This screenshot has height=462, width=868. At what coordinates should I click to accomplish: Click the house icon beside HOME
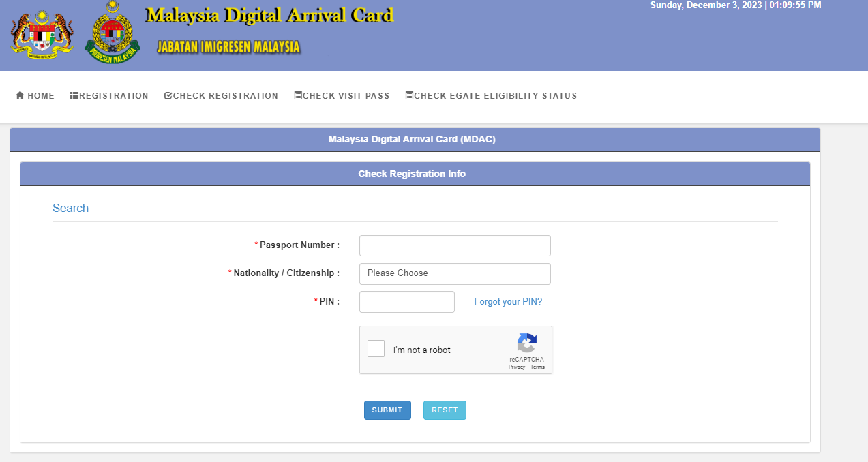point(20,95)
